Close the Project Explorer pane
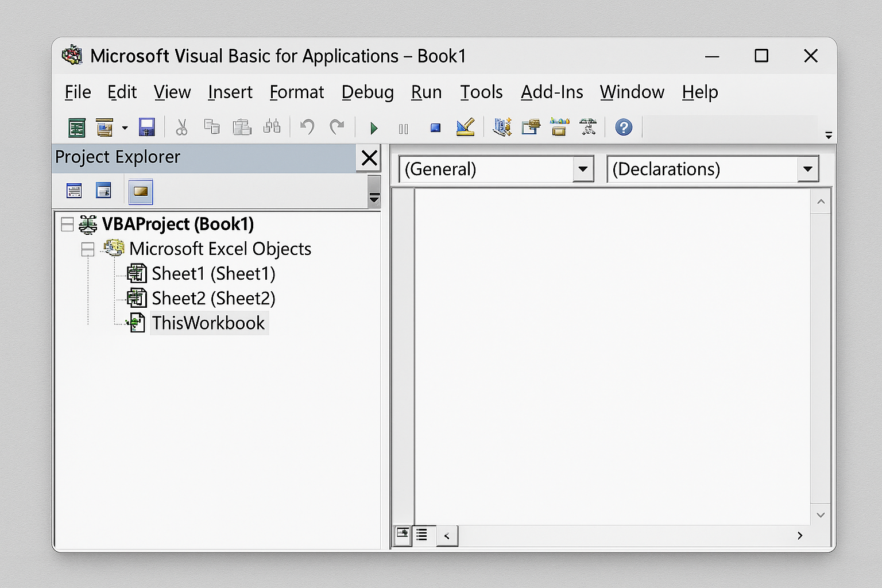Viewport: 882px width, 588px height. [x=369, y=157]
